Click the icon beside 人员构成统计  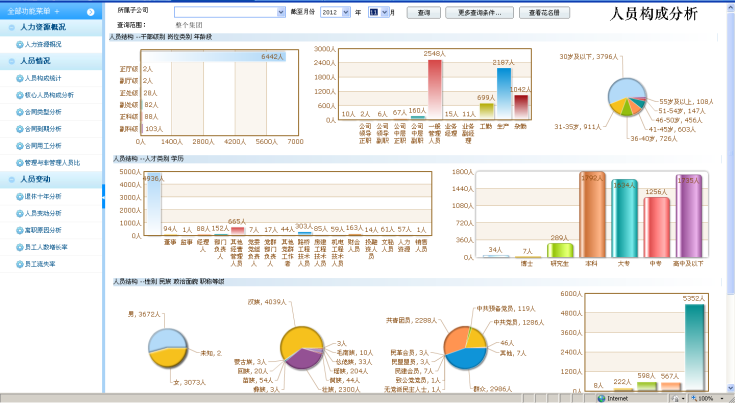click(19, 77)
